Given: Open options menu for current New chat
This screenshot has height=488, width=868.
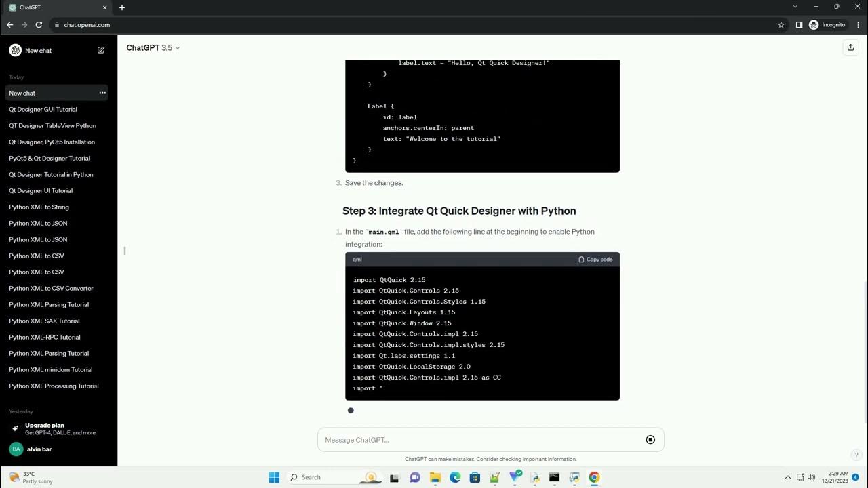Looking at the screenshot, I should 102,93.
